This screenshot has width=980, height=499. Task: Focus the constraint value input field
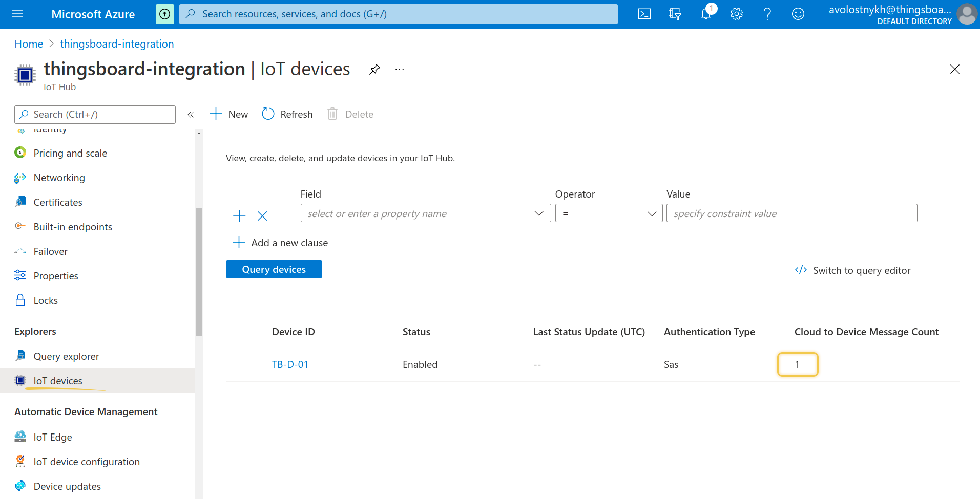pyautogui.click(x=791, y=213)
